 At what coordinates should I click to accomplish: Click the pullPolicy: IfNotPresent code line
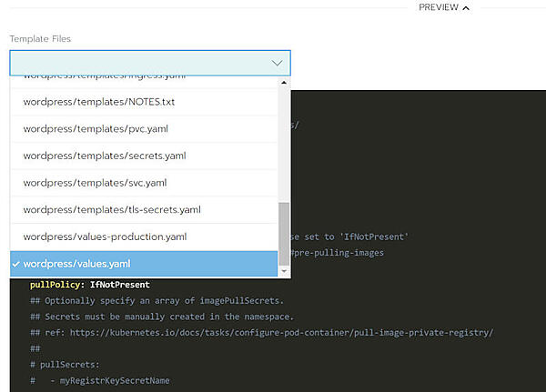click(x=83, y=285)
